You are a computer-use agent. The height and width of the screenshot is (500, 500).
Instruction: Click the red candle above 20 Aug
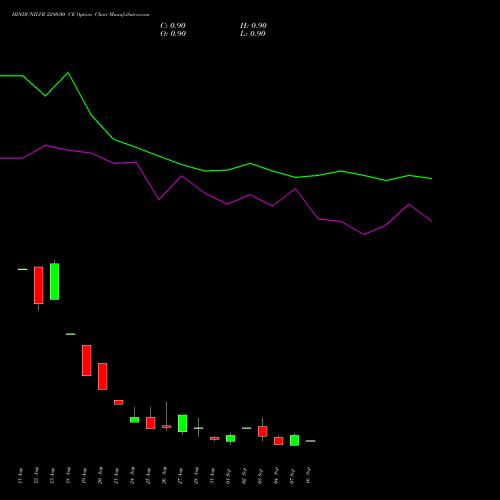[103, 376]
